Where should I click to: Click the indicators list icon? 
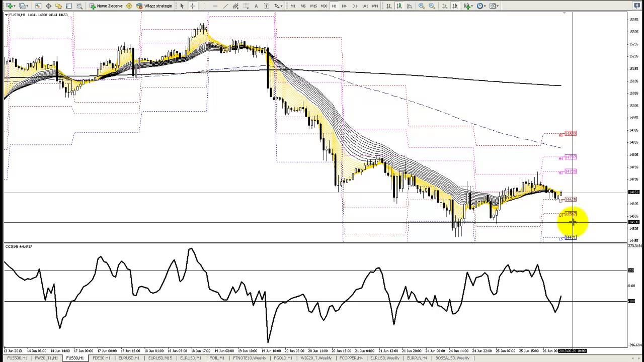point(467,6)
